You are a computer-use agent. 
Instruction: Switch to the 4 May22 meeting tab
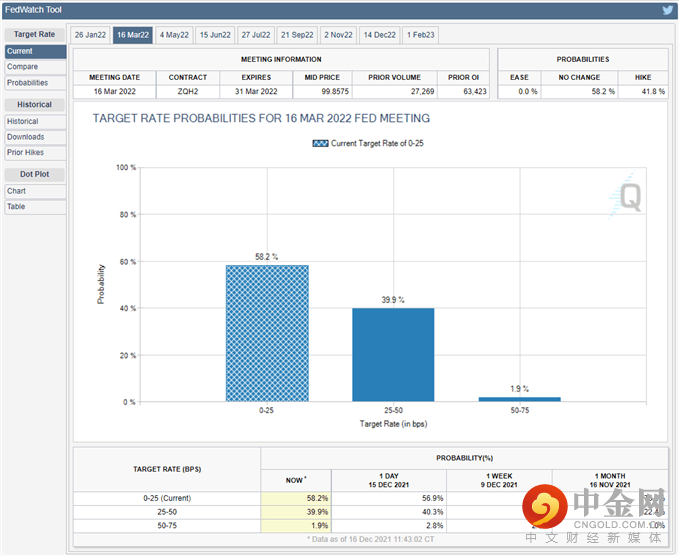tap(176, 35)
